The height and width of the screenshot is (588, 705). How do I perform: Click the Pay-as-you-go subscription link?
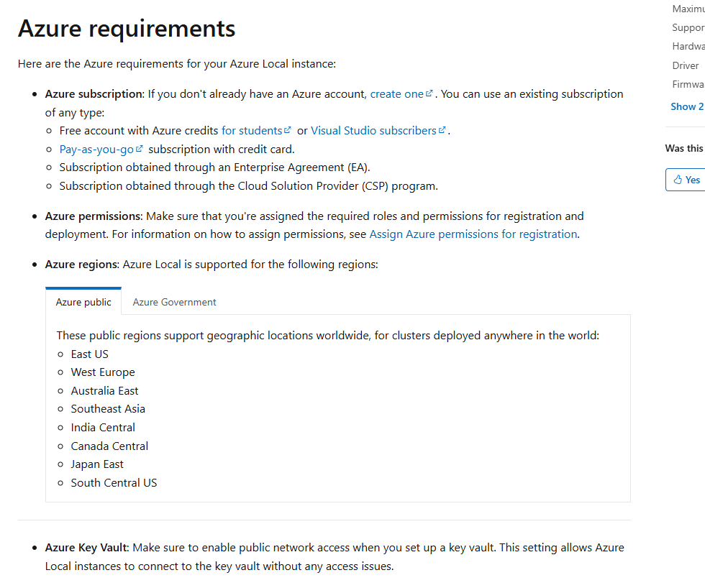click(96, 150)
